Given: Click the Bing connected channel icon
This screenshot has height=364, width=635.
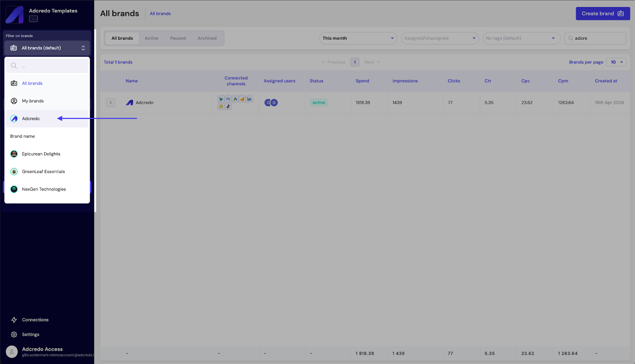Looking at the screenshot, I should pyautogui.click(x=221, y=99).
